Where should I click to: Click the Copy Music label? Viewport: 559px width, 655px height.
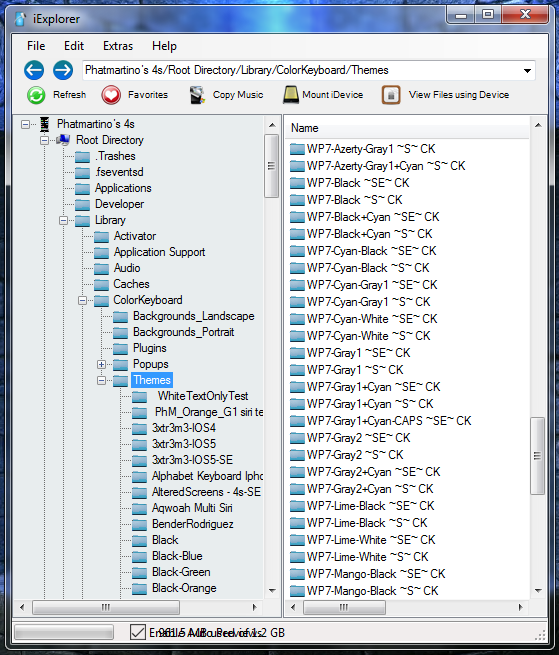pyautogui.click(x=238, y=95)
